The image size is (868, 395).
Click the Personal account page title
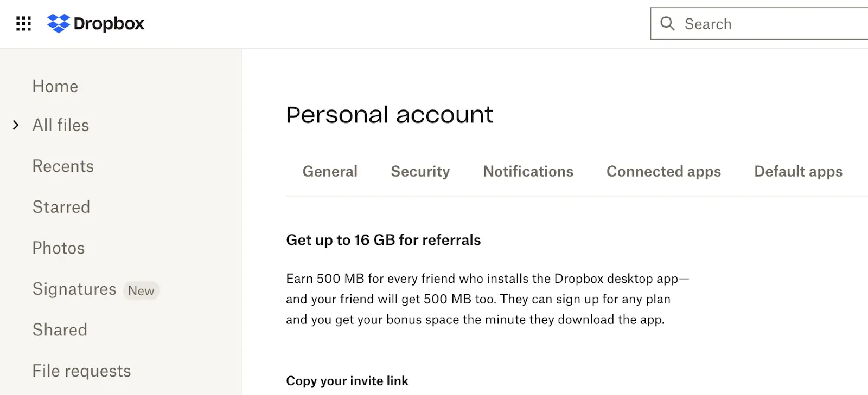click(x=390, y=114)
